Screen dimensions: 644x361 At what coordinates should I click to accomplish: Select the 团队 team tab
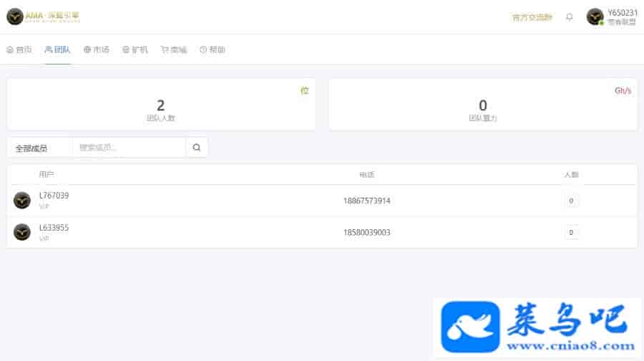pyautogui.click(x=57, y=49)
